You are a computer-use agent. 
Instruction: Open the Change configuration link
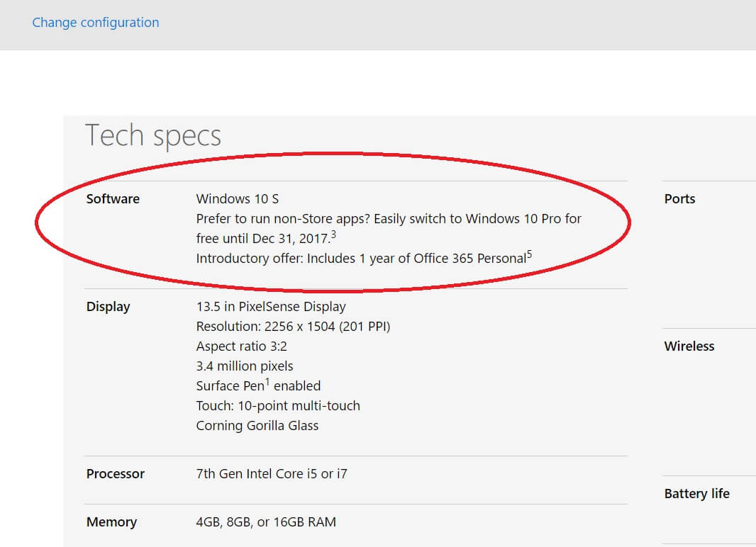(96, 23)
